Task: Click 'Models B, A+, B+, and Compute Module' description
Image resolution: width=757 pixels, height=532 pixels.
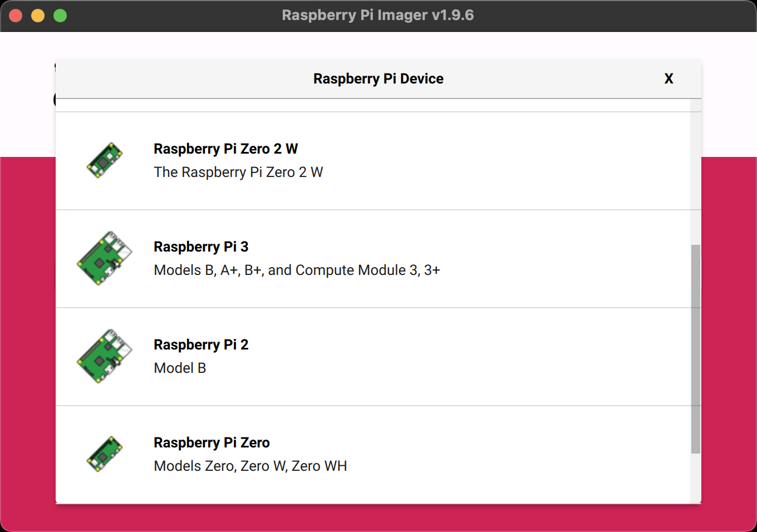Action: pos(297,270)
